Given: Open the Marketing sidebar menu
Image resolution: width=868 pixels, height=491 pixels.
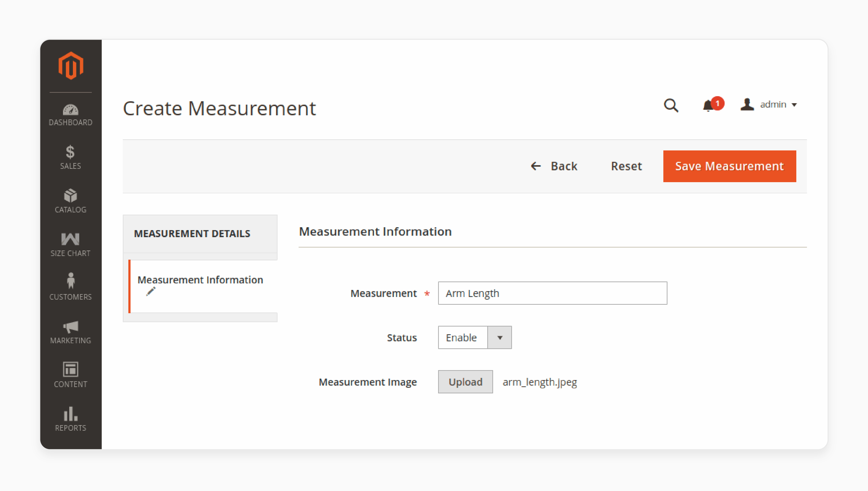Looking at the screenshot, I should [x=70, y=332].
